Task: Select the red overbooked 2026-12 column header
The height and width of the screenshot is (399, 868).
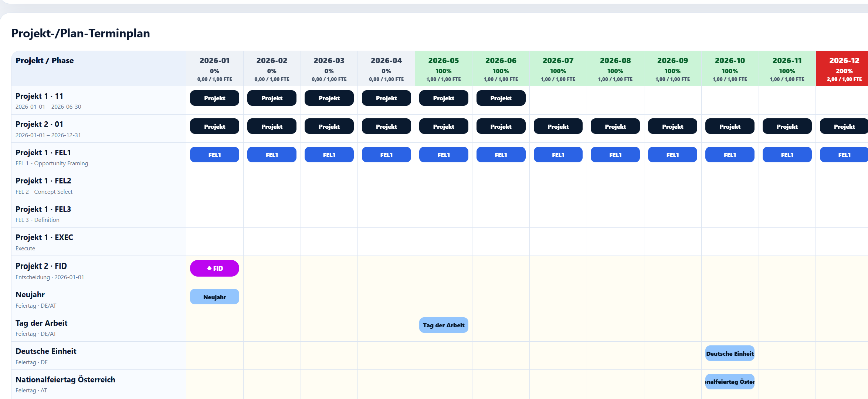Action: pyautogui.click(x=842, y=69)
